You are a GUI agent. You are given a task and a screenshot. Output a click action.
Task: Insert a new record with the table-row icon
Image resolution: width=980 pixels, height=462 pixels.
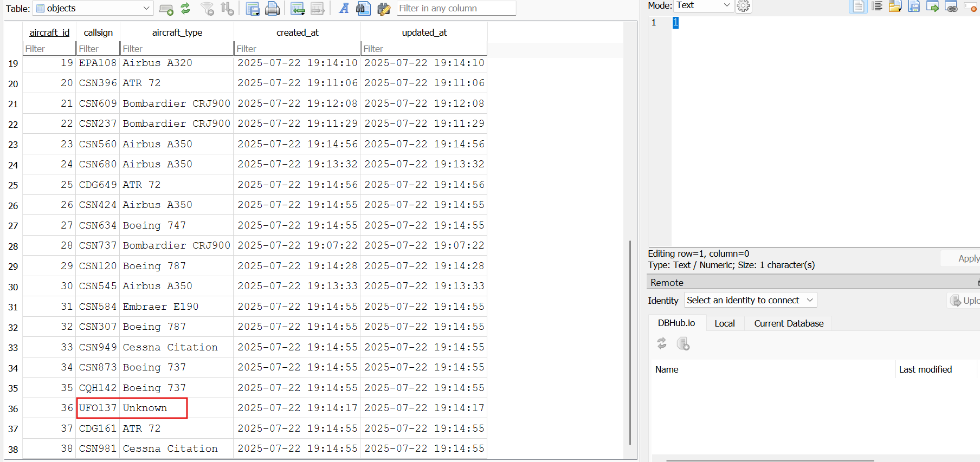298,9
